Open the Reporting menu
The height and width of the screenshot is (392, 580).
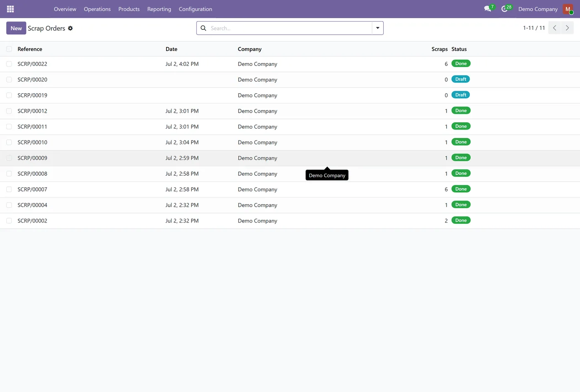pos(159,9)
